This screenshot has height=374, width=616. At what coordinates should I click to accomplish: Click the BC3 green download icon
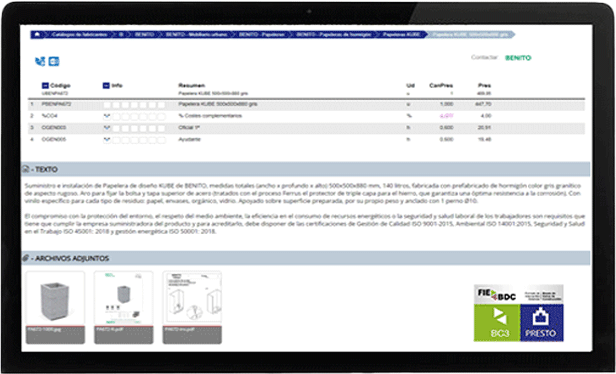(x=497, y=323)
